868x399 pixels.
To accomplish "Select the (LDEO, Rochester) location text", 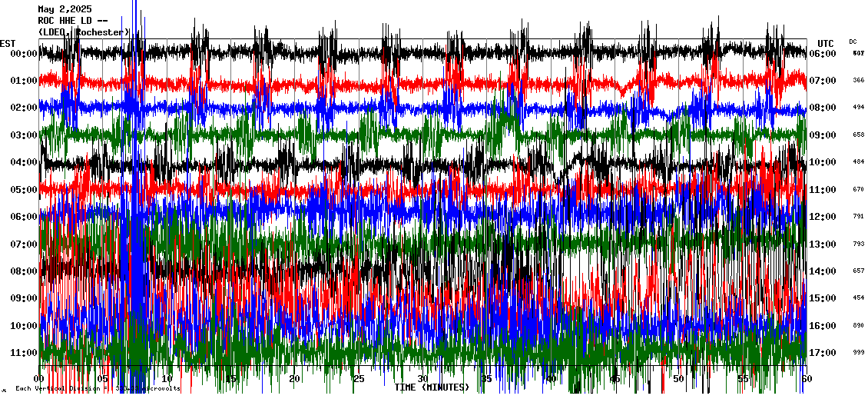I will tap(84, 32).
